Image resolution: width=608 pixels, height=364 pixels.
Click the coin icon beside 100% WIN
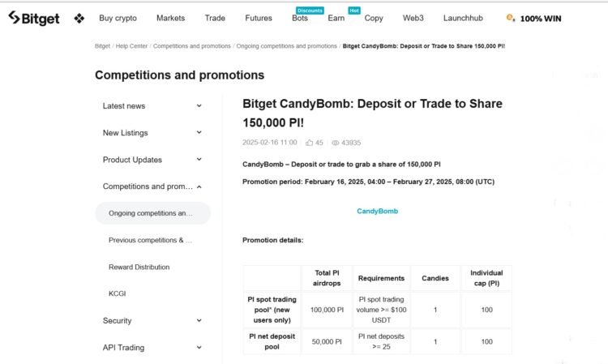pos(510,18)
